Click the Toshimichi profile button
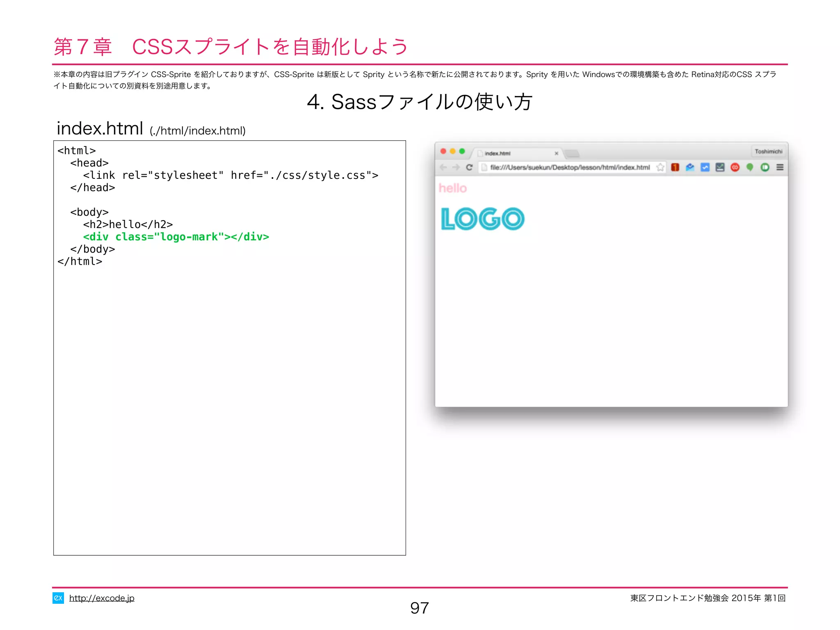This screenshot has width=840, height=630. coord(769,151)
